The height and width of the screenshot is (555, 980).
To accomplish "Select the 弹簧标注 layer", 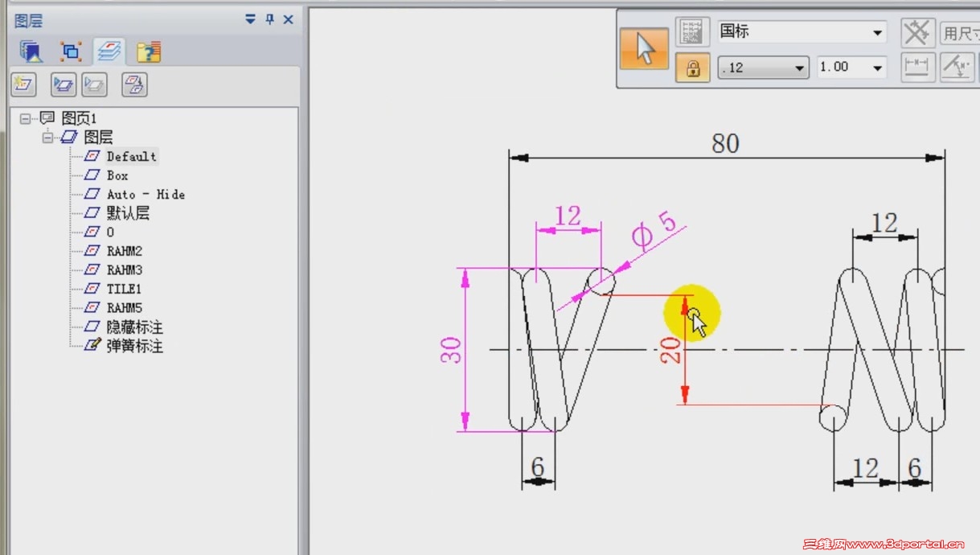I will (x=135, y=346).
